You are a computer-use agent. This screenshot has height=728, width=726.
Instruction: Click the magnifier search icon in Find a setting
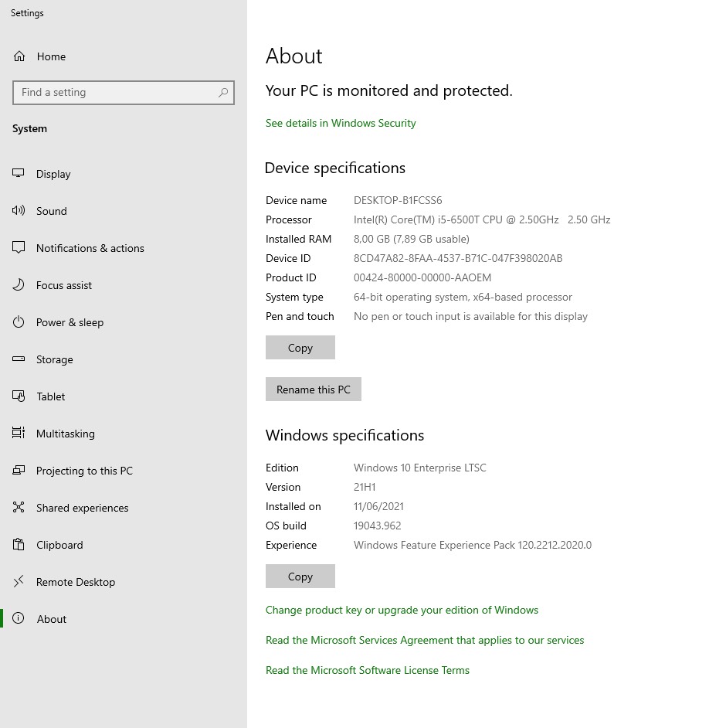223,93
